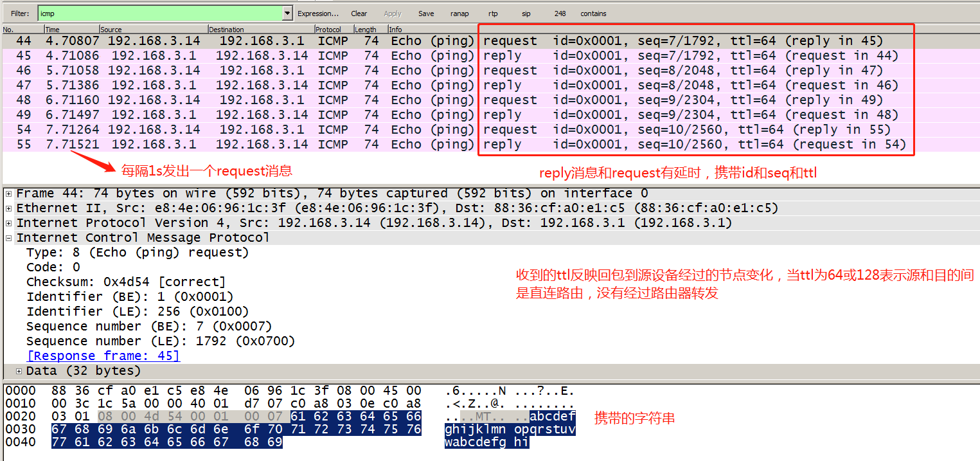Select packet 49 reply seq=9/2304
The width and height of the screenshot is (980, 461).
491,115
